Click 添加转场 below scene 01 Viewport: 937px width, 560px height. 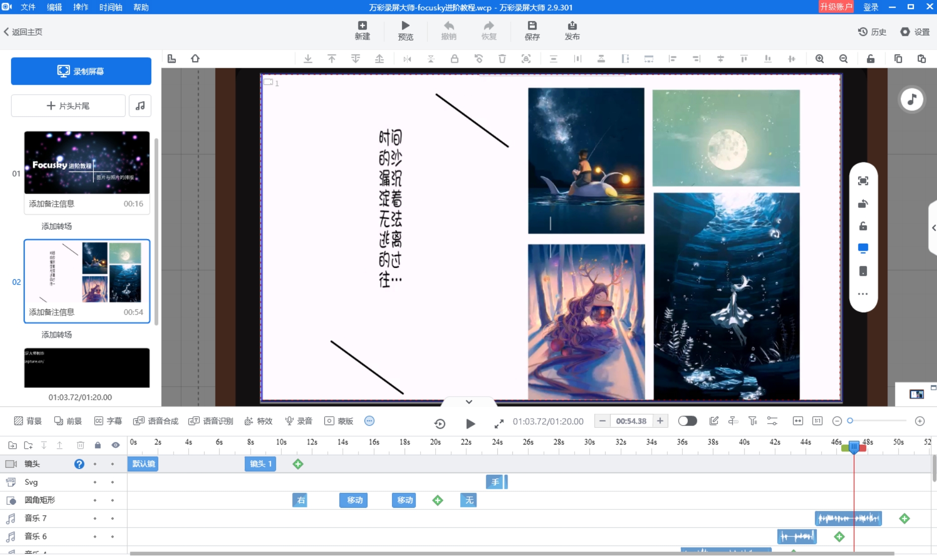57,226
